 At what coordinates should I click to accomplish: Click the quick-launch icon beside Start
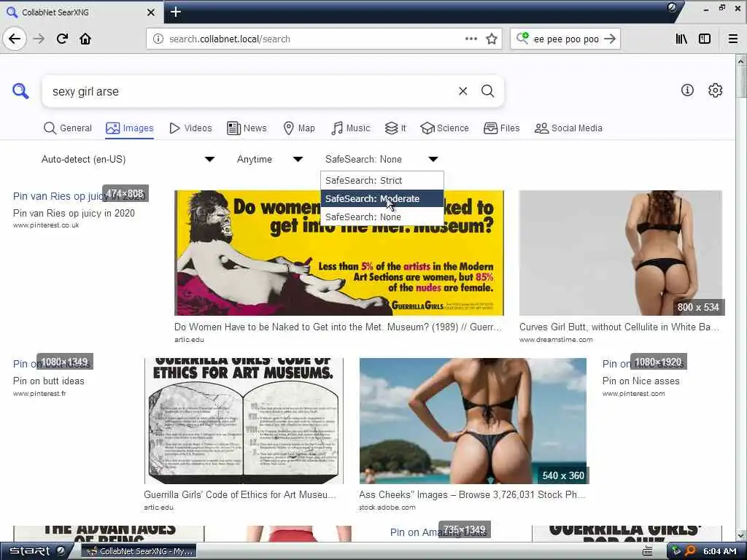click(61, 551)
